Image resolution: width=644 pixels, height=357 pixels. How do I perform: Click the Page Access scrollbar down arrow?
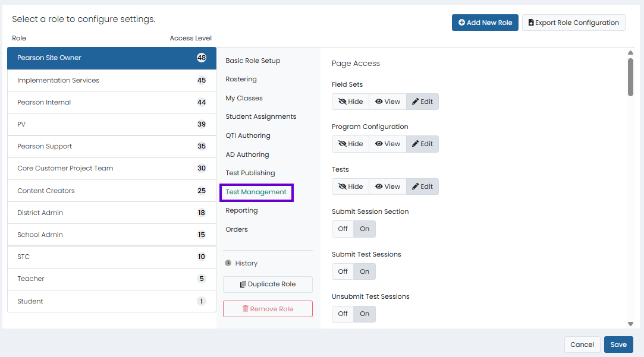click(630, 324)
